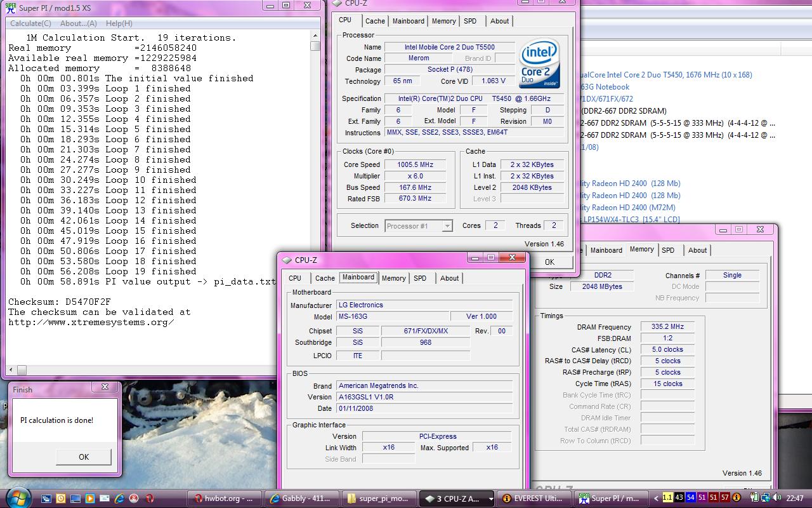812x508 pixels.
Task: Click the Name field Intel Mobile Core 2 Duo T5500
Action: pyautogui.click(x=449, y=47)
